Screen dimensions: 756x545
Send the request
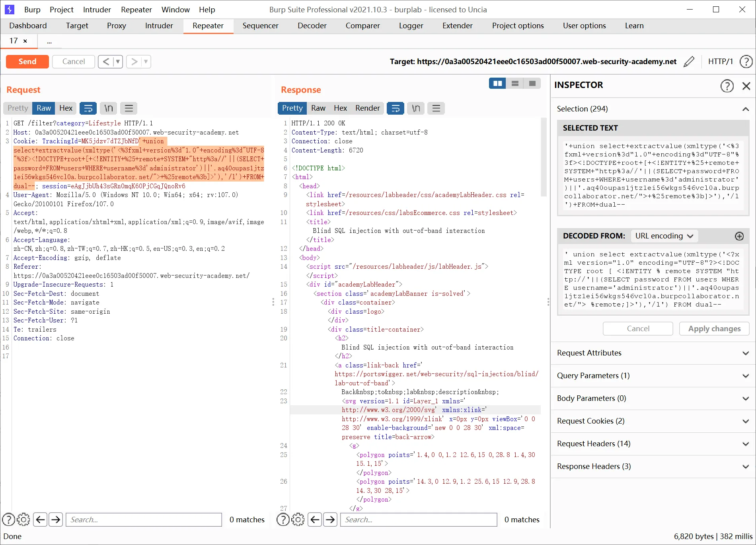(27, 62)
